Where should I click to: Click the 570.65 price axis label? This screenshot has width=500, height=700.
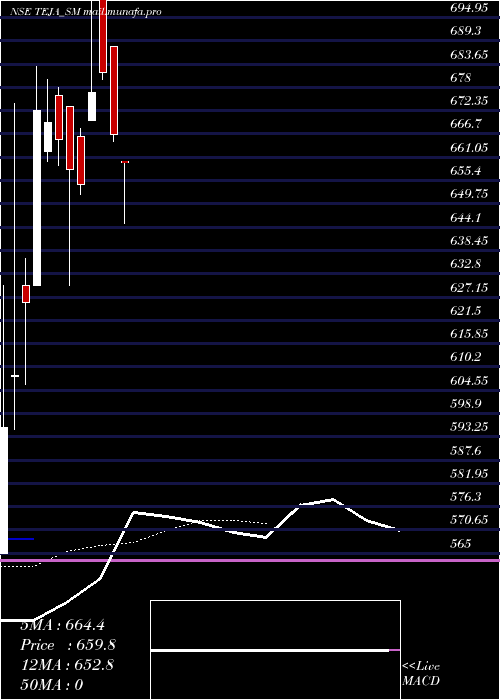point(469,520)
